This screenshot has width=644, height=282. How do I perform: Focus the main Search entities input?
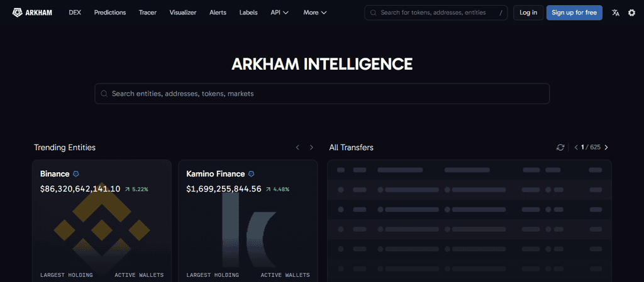pos(322,94)
